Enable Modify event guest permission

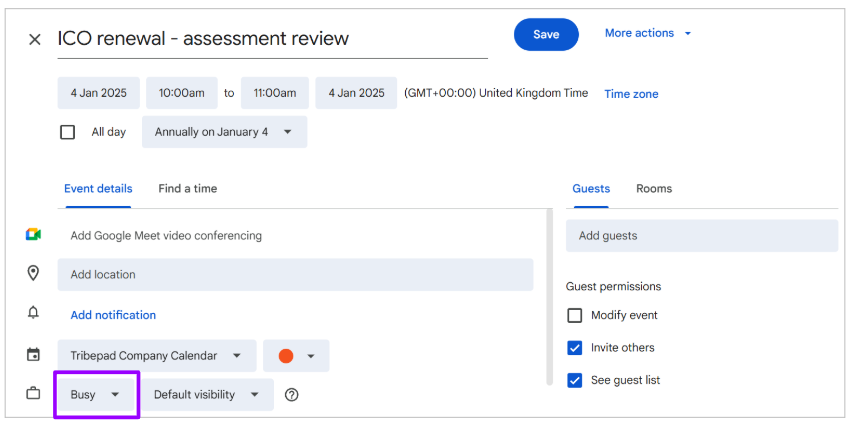click(x=575, y=315)
